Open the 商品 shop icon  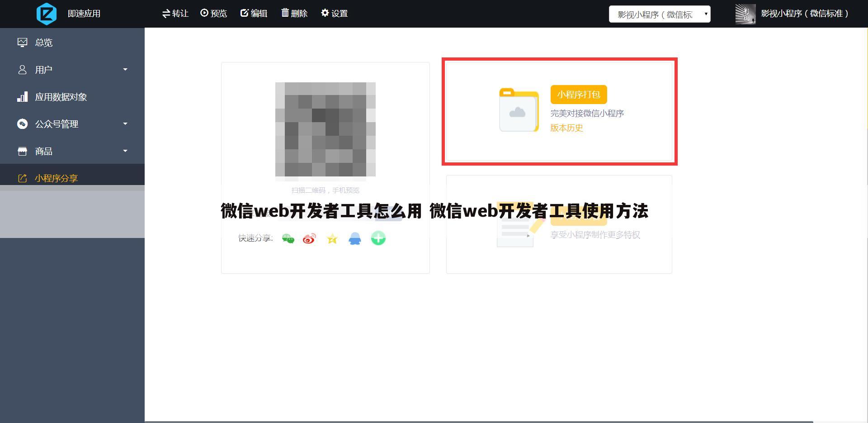[x=22, y=151]
